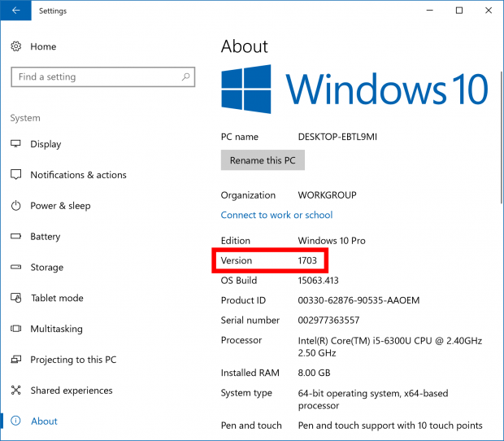Screen dimensions: 504x441
Task: Select the Battery icon in sidebar
Action: pyautogui.click(x=15, y=237)
